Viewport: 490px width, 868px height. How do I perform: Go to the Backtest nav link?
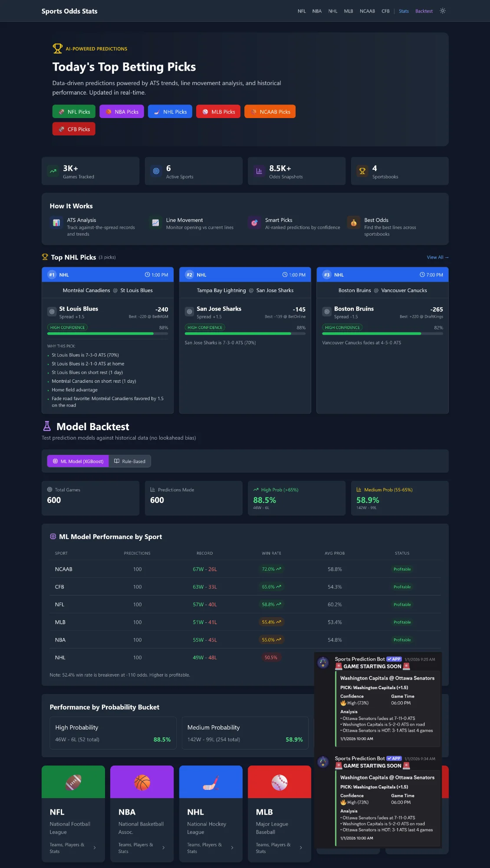424,11
